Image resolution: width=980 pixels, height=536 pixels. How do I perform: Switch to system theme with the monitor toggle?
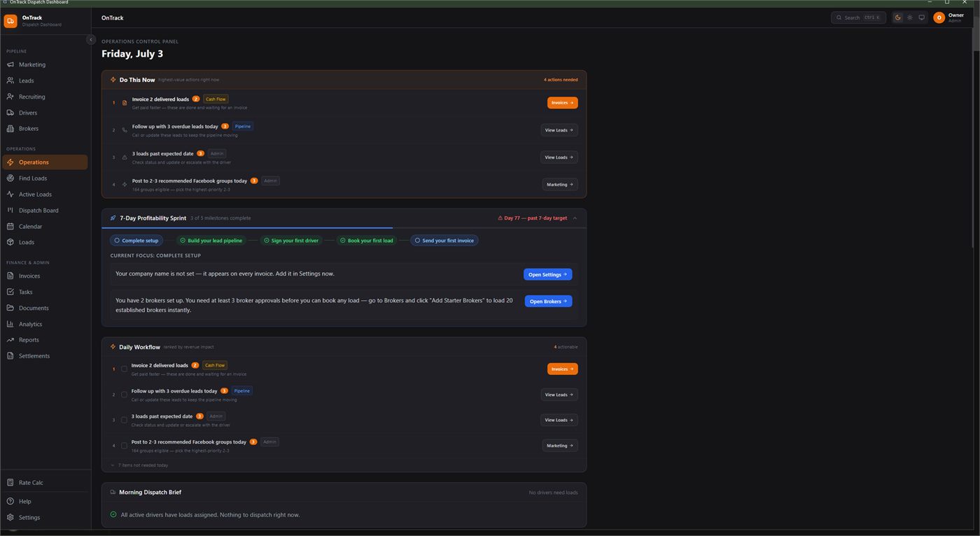[922, 17]
